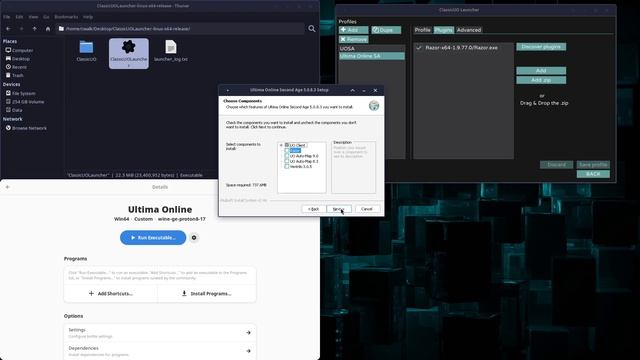Open Thunar Bookmarks menu
640x360 pixels.
[66, 17]
